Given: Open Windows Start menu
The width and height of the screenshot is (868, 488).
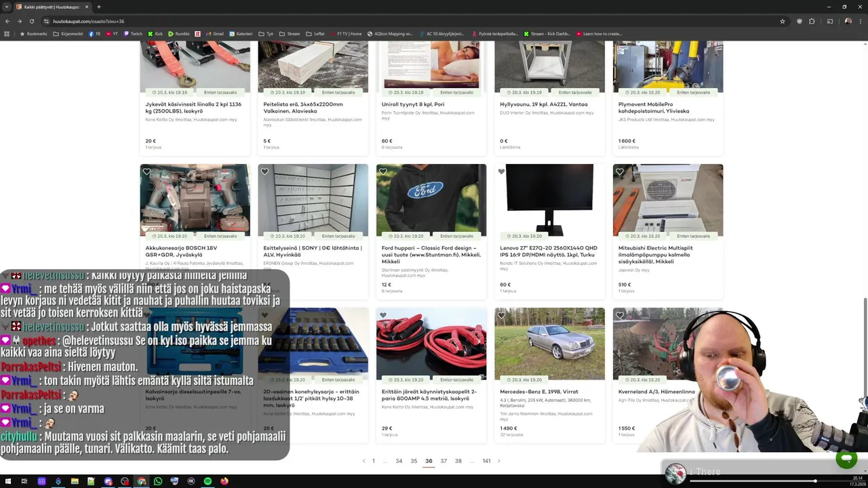Looking at the screenshot, I should click(7, 481).
